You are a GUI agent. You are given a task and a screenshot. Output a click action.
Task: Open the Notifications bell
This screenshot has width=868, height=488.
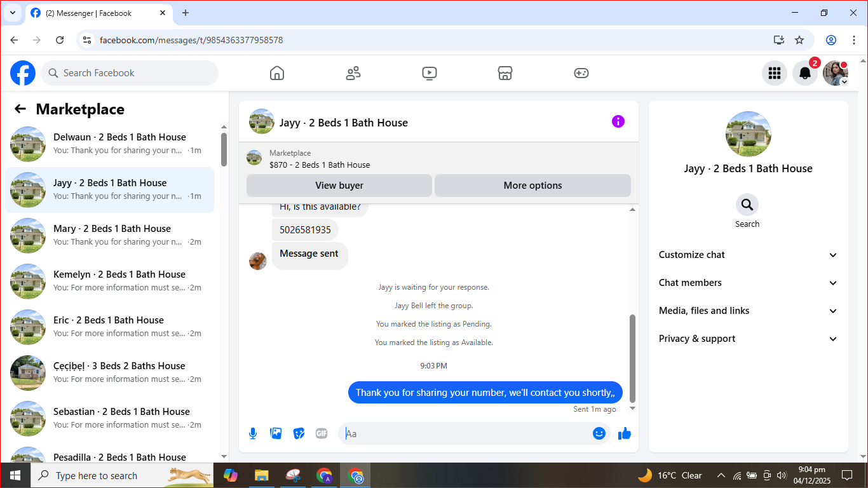tap(805, 73)
